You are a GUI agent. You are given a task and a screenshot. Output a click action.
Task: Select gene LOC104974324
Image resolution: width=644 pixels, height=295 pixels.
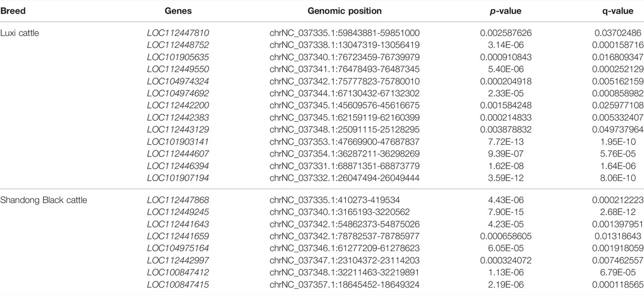click(x=178, y=82)
